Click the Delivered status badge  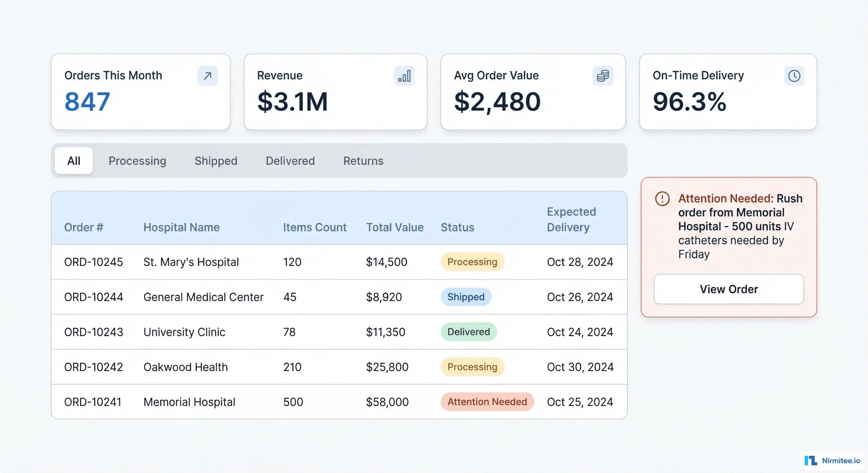[469, 332]
